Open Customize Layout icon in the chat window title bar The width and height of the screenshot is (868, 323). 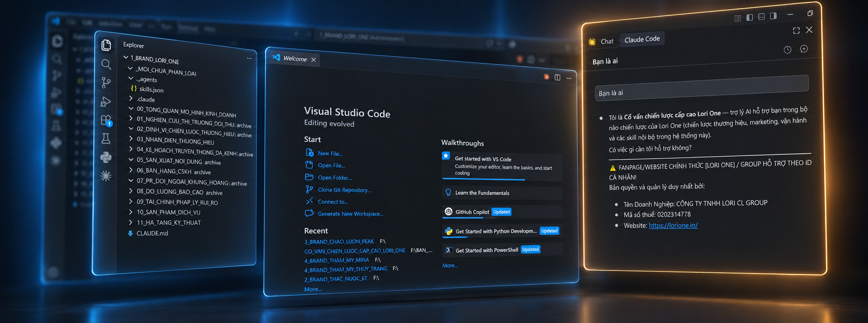click(738, 19)
